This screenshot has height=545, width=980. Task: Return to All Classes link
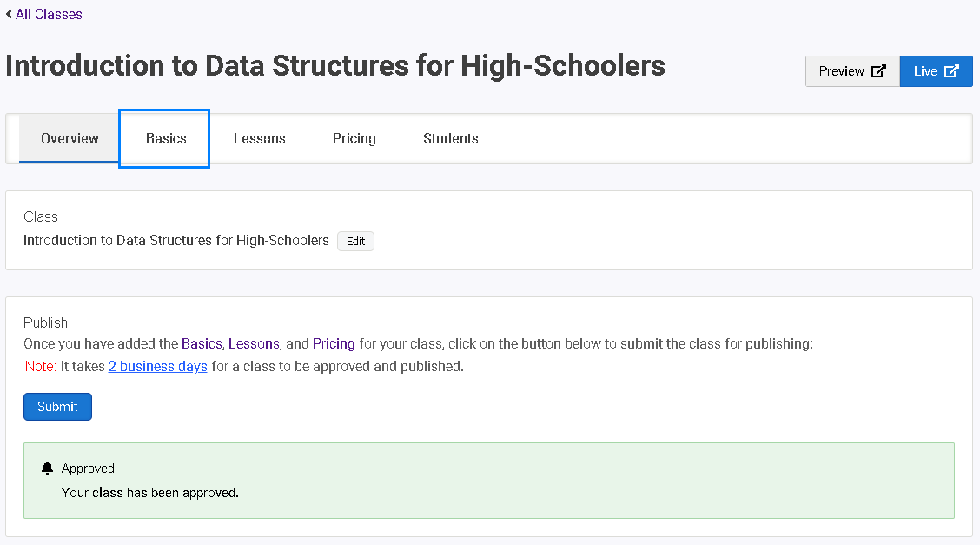pyautogui.click(x=49, y=14)
